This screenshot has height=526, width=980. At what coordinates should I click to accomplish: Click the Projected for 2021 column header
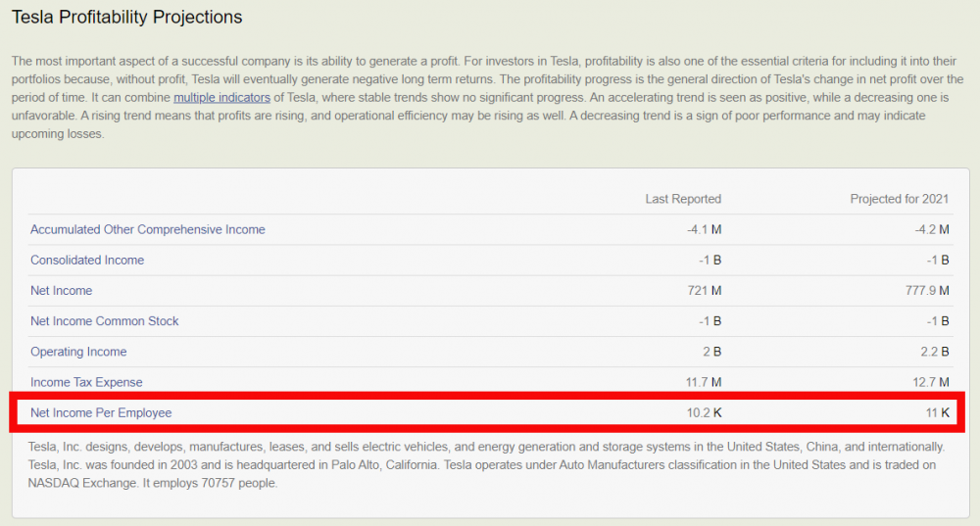coord(899,199)
